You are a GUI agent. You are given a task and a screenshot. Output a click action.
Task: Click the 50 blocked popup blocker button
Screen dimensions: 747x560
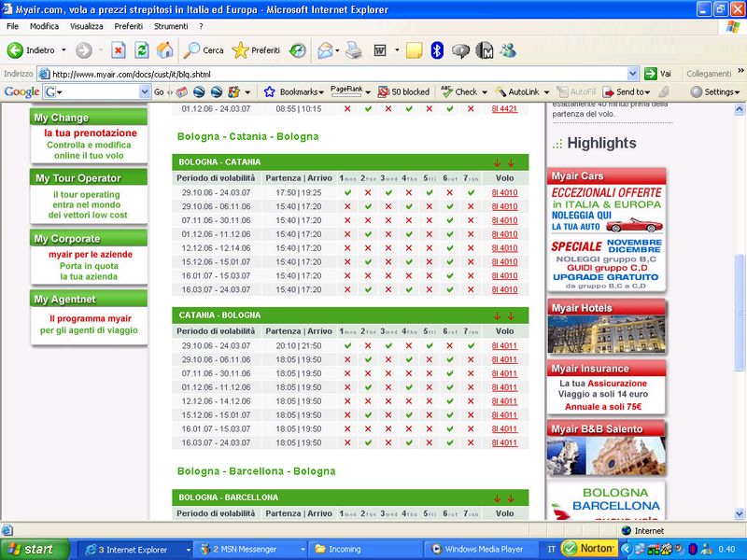tap(403, 91)
